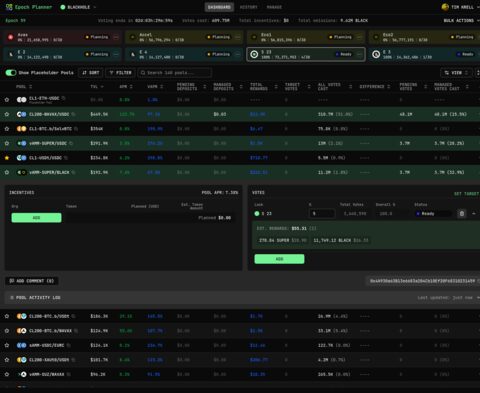The height and width of the screenshot is (393, 480).
Task: Open the E 4 card options menu
Action: pos(237,54)
